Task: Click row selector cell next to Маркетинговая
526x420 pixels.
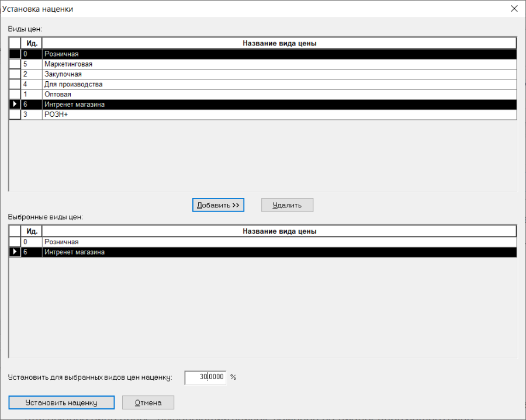Action: coord(15,64)
